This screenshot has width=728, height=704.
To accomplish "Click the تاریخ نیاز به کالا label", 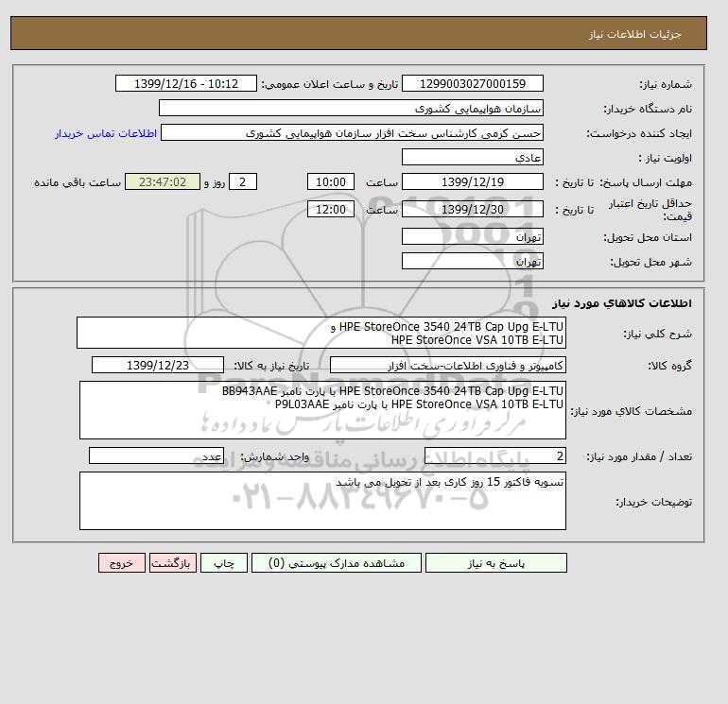I will point(271,366).
